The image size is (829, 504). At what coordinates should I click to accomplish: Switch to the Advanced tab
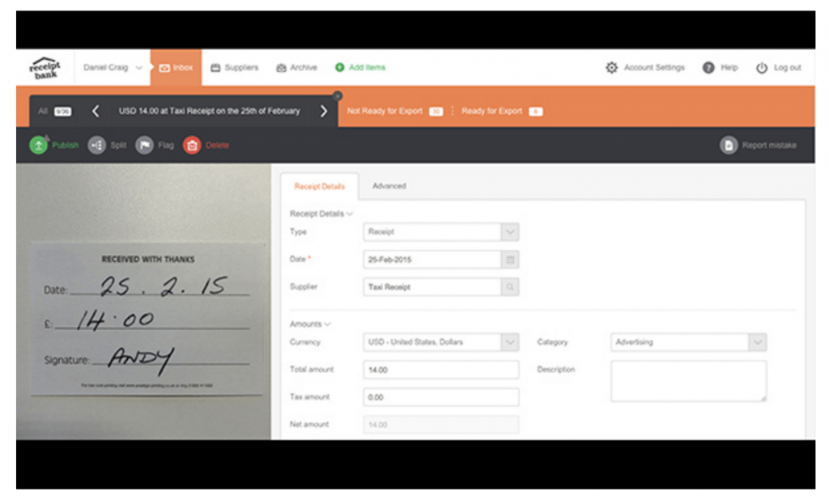point(389,186)
